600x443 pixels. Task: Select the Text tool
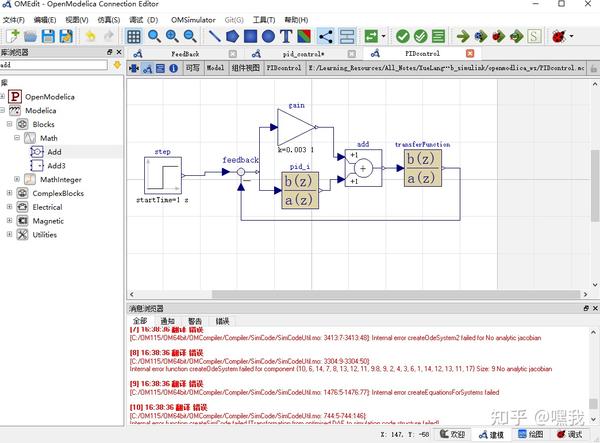[x=286, y=36]
